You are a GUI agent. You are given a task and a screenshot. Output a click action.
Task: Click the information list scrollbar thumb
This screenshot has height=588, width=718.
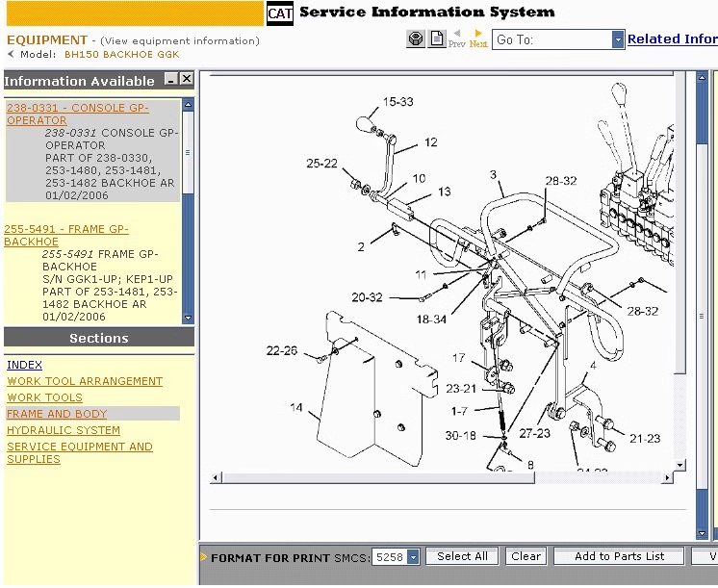click(x=188, y=152)
